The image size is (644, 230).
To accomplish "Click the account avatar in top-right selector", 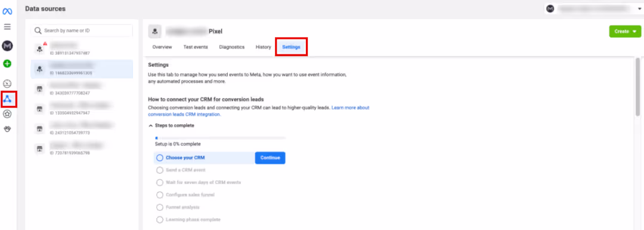I will coord(550,8).
